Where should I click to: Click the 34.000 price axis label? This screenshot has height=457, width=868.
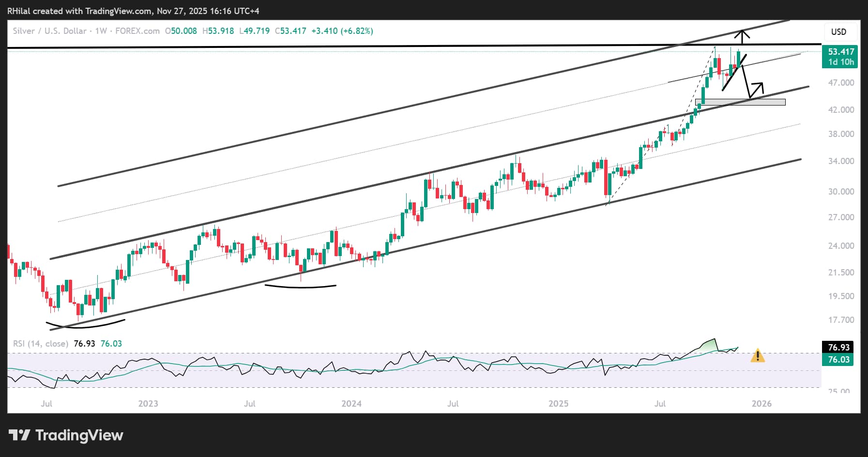pyautogui.click(x=841, y=161)
